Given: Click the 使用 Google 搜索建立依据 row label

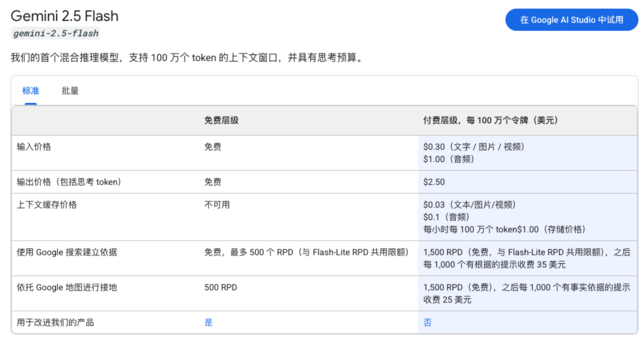Looking at the screenshot, I should pyautogui.click(x=67, y=252).
